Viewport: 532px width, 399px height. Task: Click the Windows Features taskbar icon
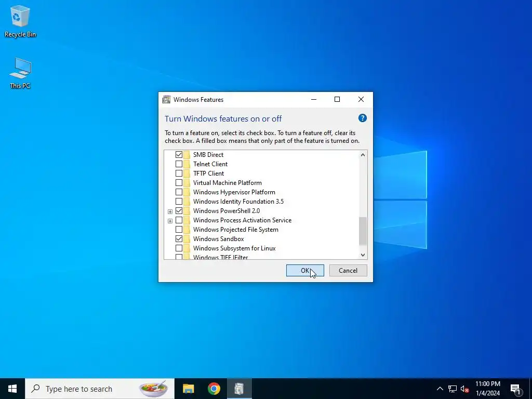pos(239,389)
